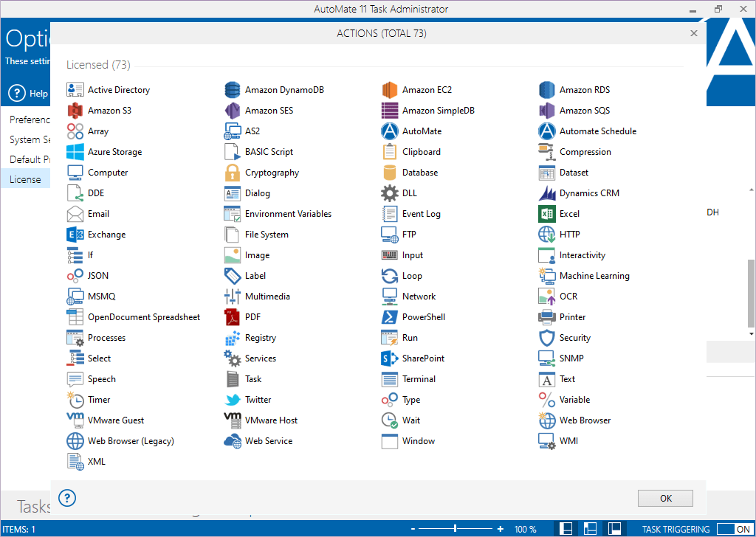Select the Printer action icon
The image size is (756, 537).
click(x=547, y=317)
